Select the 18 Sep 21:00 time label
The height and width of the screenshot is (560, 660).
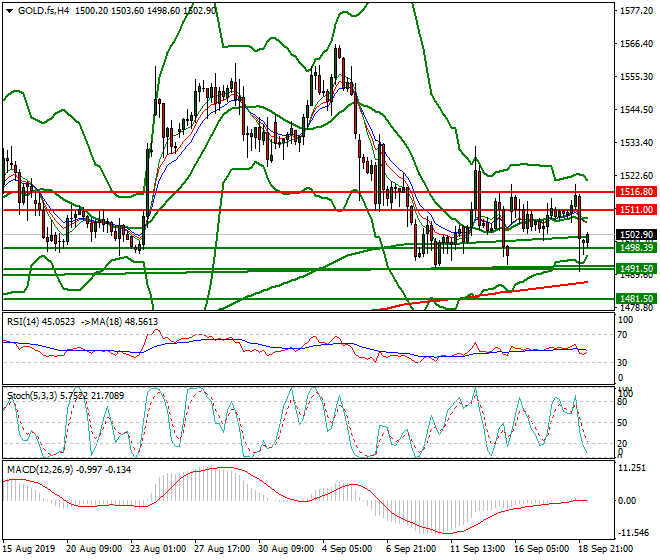click(606, 549)
